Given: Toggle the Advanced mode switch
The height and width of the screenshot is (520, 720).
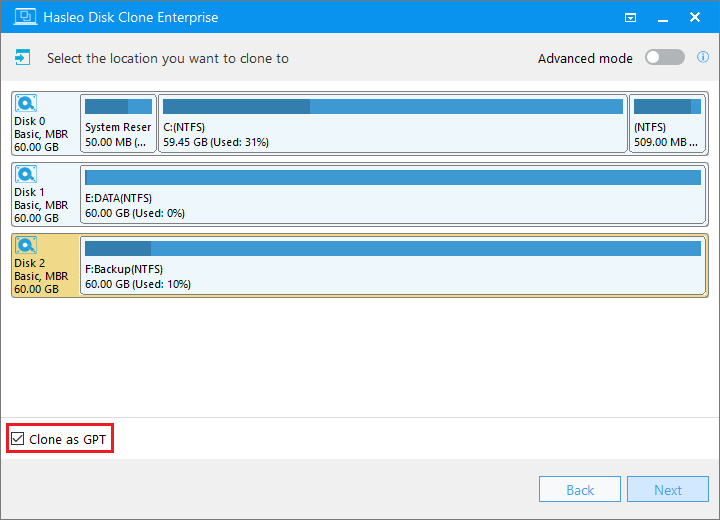Looking at the screenshot, I should tap(664, 57).
